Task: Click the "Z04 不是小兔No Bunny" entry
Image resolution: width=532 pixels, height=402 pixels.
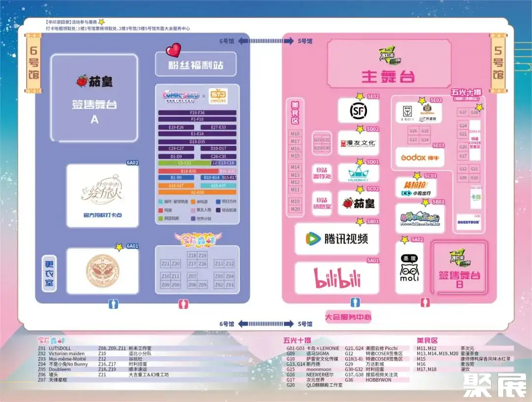Action: click(63, 364)
